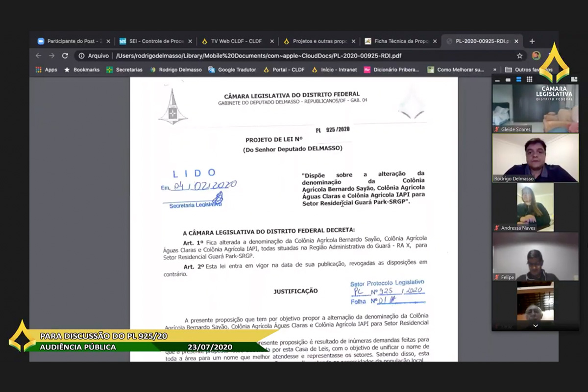Bookmark this page with the star icon
Image resolution: width=588 pixels, height=392 pixels.
519,56
